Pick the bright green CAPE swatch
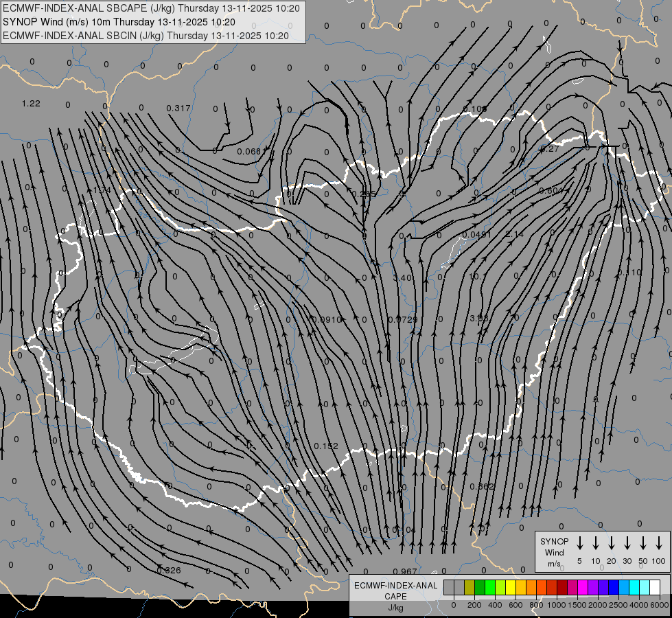Viewport: 672px width, 618px height. (490, 588)
